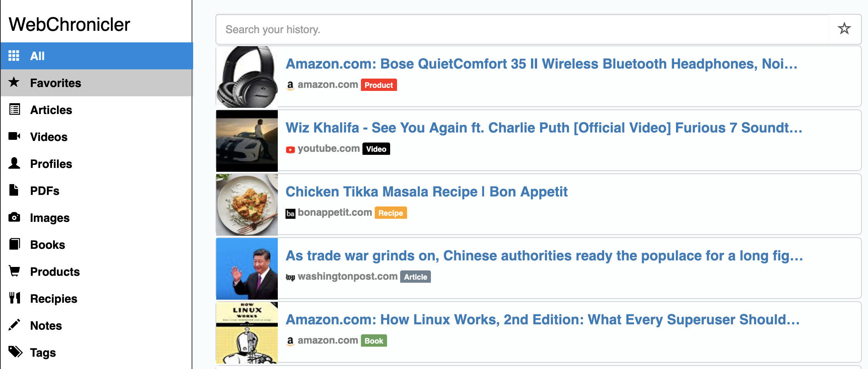The height and width of the screenshot is (369, 868).
Task: Open the Articles category
Action: 51,110
